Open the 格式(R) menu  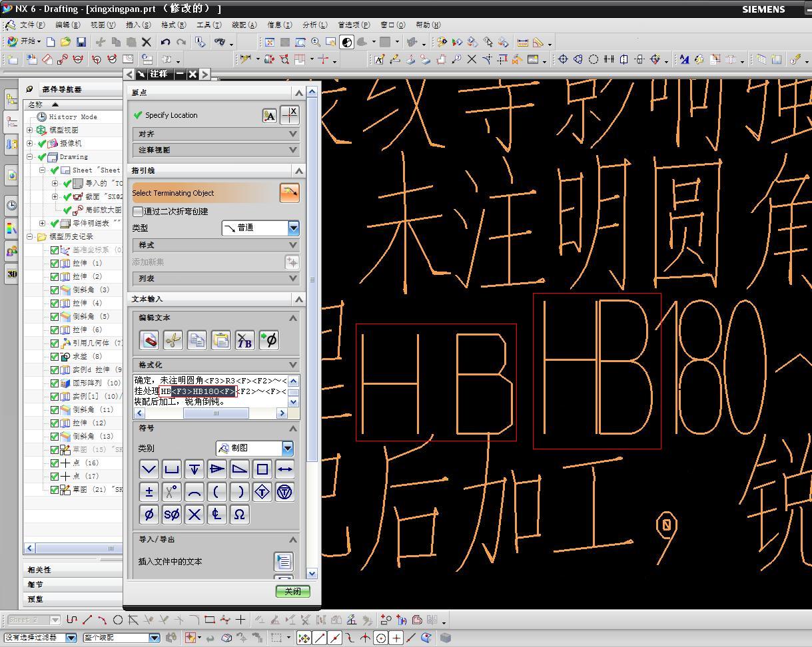[x=173, y=25]
